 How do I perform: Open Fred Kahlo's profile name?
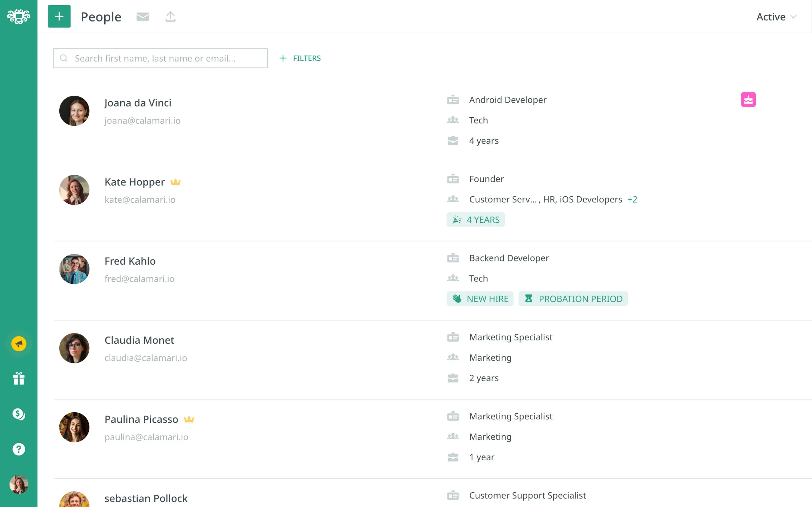(130, 261)
